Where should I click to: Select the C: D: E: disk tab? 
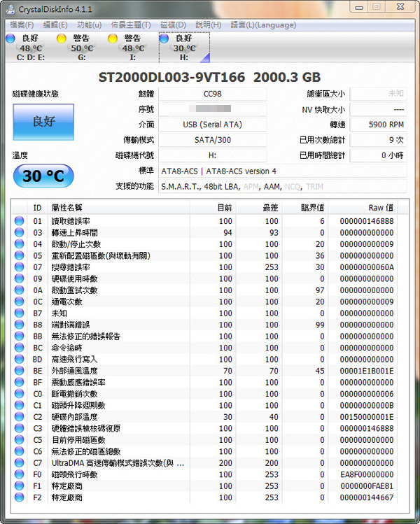click(x=30, y=48)
